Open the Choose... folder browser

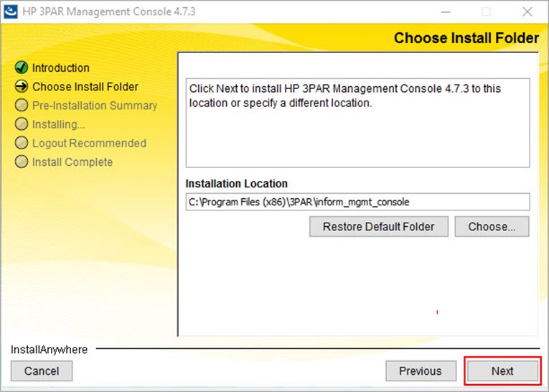[492, 227]
